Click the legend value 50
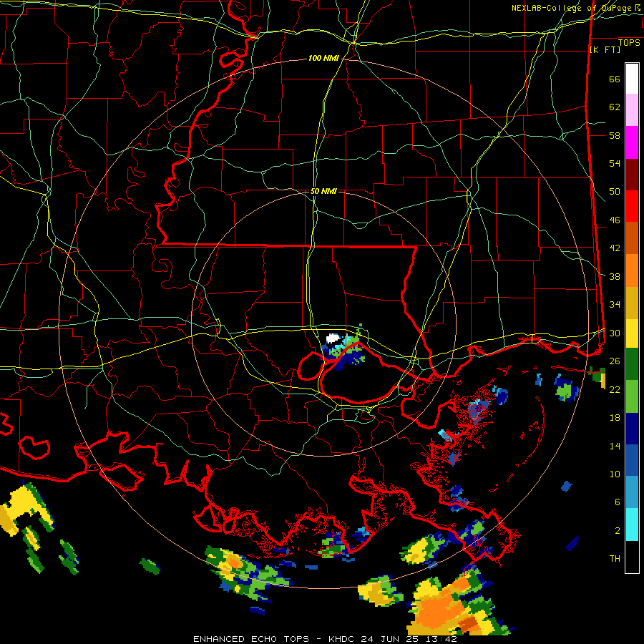Screen dimensions: 644x644 (x=615, y=192)
